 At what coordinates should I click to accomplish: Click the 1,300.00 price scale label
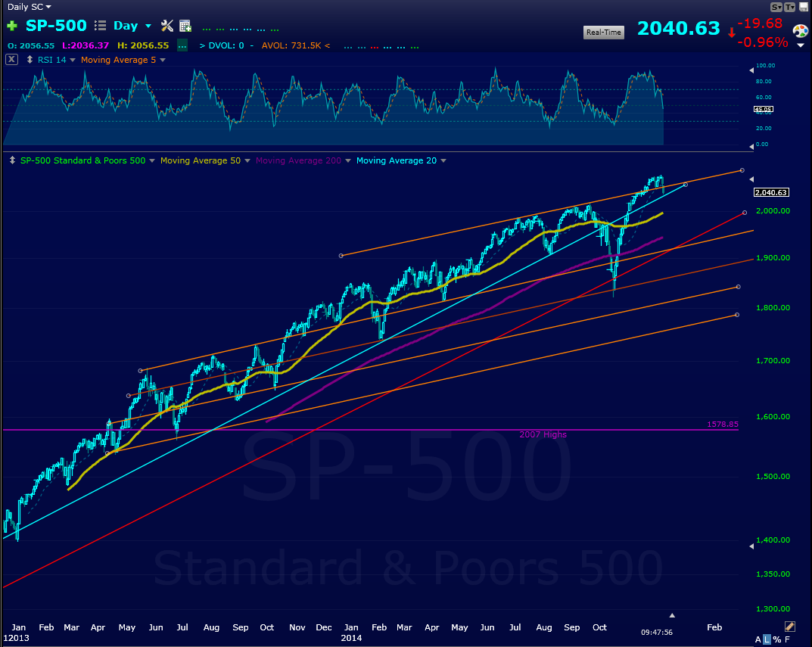(x=773, y=608)
